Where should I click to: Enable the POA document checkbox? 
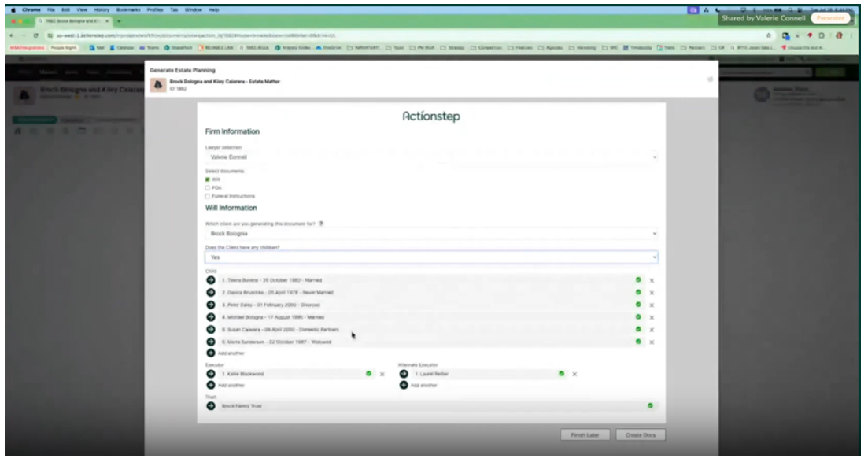205,187
